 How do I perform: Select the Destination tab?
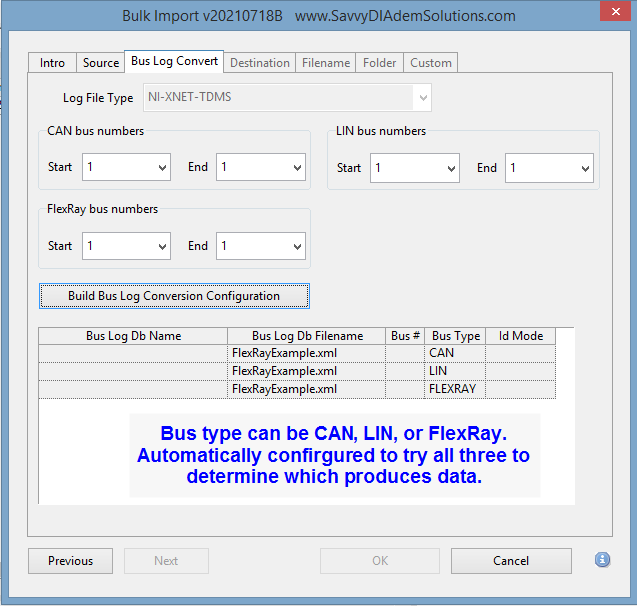coord(259,63)
